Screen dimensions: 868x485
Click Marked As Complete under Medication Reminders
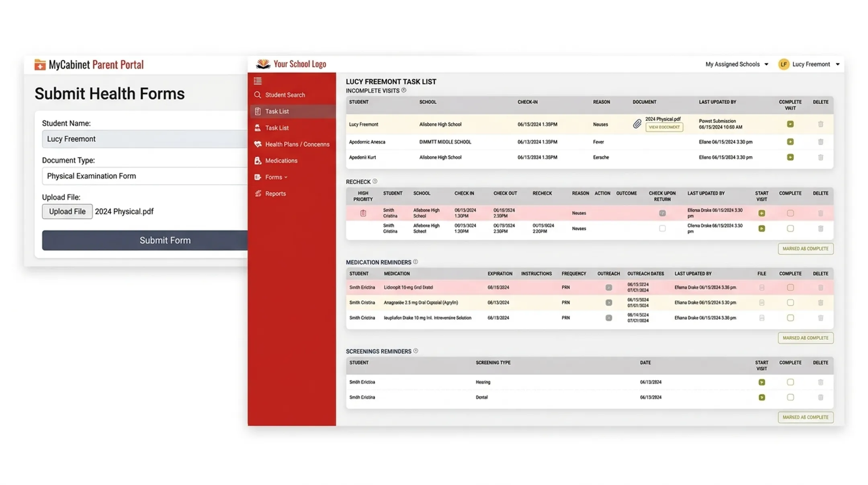click(805, 338)
